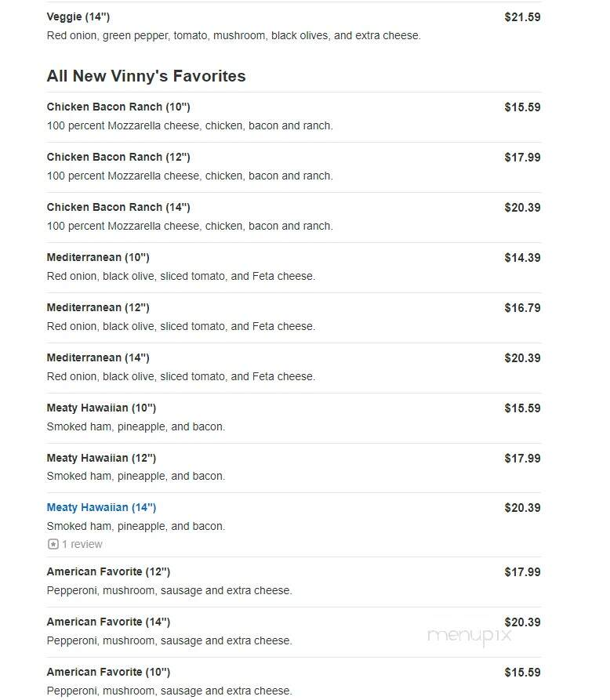610x700 pixels.
Task: Click the $16.79 Mediterranean price
Action: (x=522, y=307)
